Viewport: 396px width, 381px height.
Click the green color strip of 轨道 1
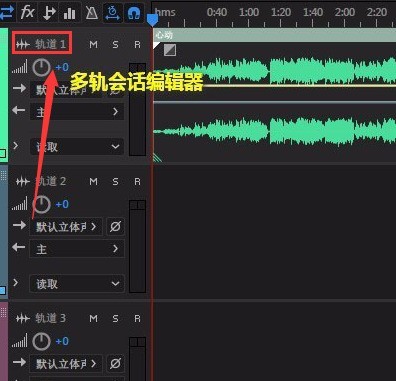click(x=4, y=95)
